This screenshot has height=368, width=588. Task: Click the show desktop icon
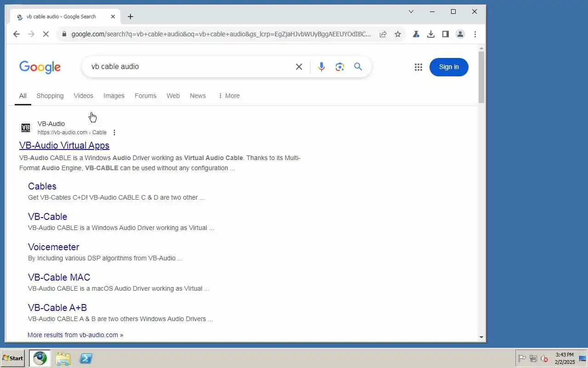click(582, 358)
